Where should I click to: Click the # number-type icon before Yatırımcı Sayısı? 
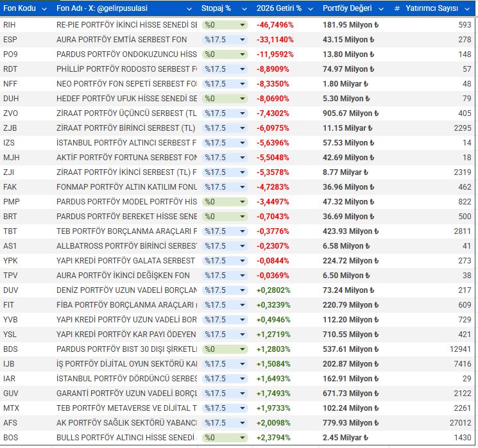pos(397,8)
